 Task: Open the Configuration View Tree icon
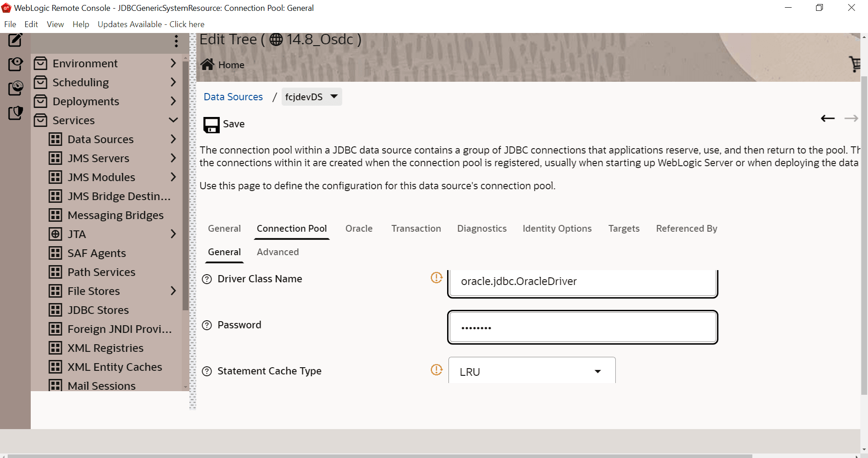coord(15,64)
